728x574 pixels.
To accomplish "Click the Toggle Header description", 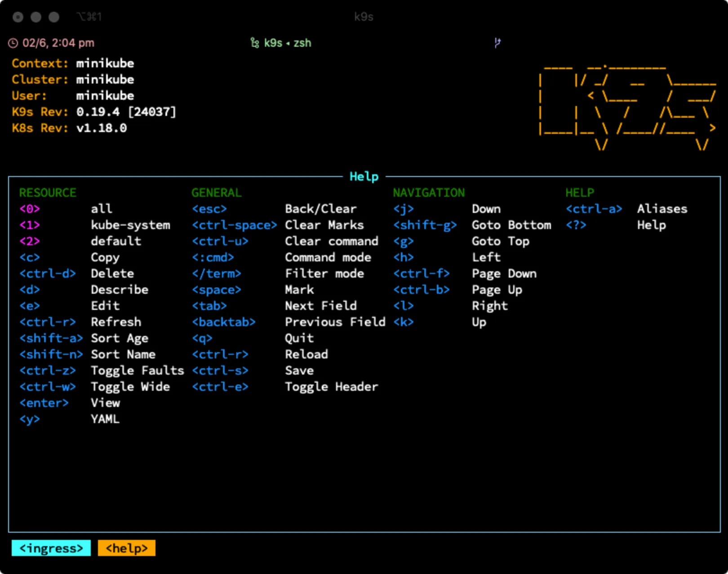I will tap(332, 387).
